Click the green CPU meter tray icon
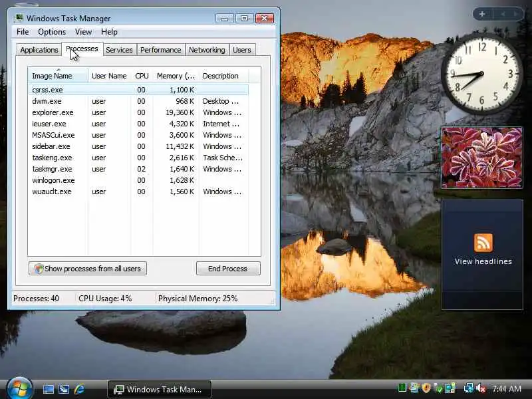The width and height of the screenshot is (532, 399). tap(402, 388)
